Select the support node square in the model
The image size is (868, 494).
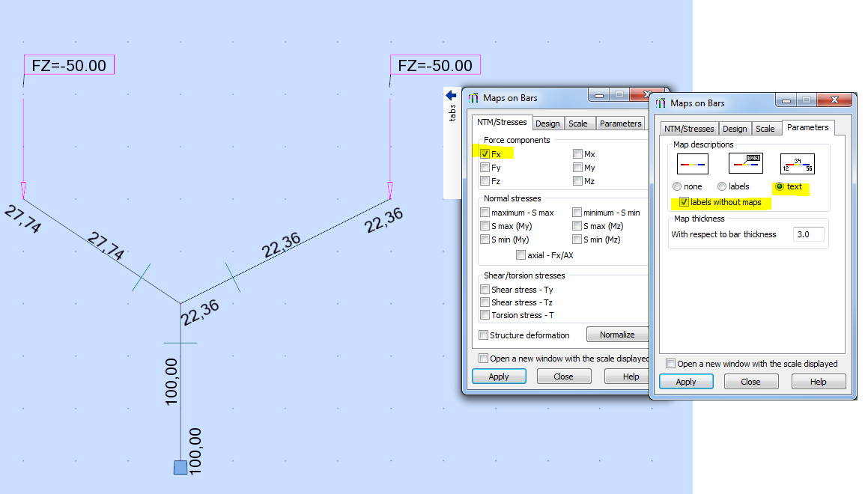pos(180,466)
